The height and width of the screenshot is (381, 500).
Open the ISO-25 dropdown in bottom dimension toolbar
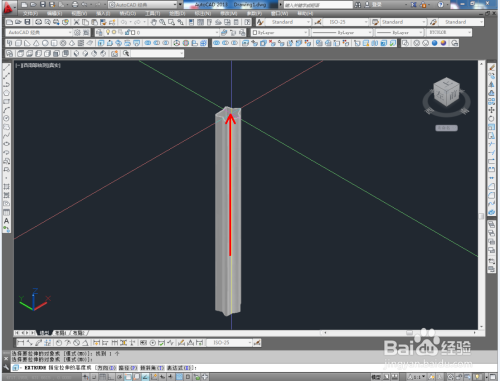pos(229,343)
